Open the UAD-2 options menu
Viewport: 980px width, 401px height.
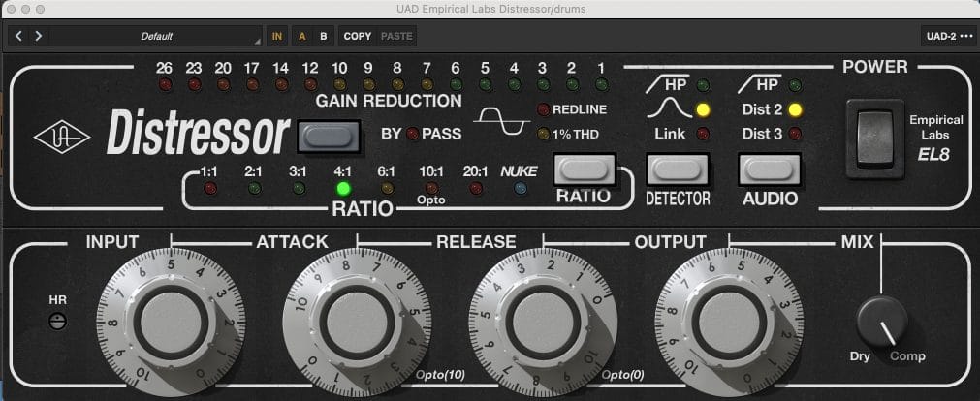[x=948, y=37]
